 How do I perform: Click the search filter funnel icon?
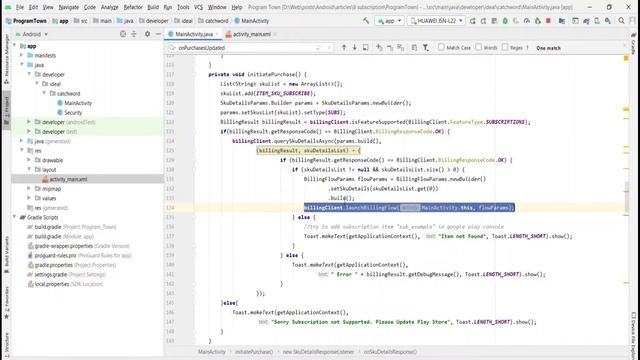tap(425, 48)
